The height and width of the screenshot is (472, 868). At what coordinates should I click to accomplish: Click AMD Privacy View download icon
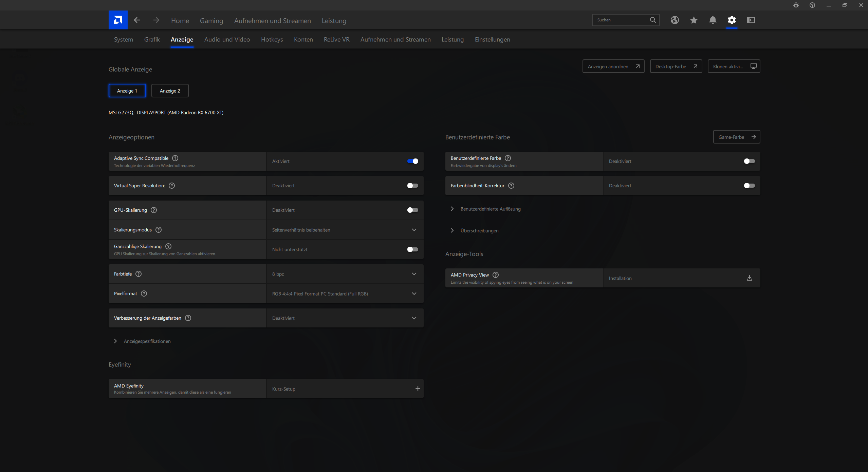pyautogui.click(x=749, y=278)
